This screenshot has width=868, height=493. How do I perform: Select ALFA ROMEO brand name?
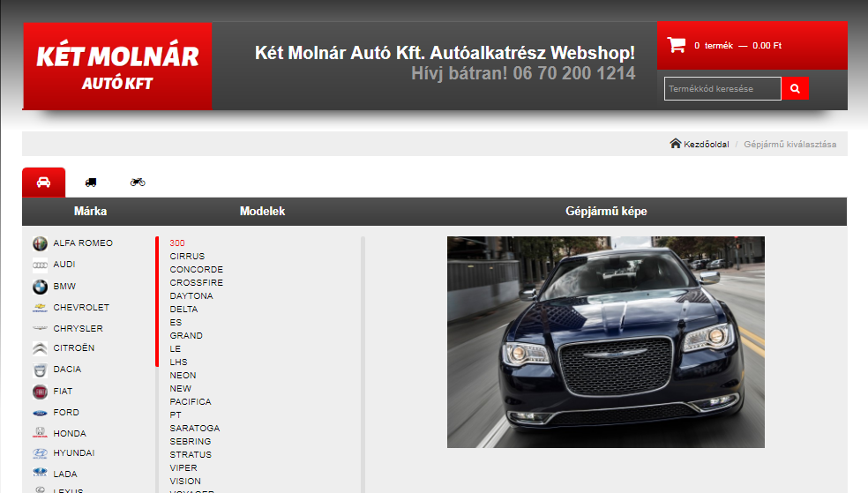(x=83, y=243)
